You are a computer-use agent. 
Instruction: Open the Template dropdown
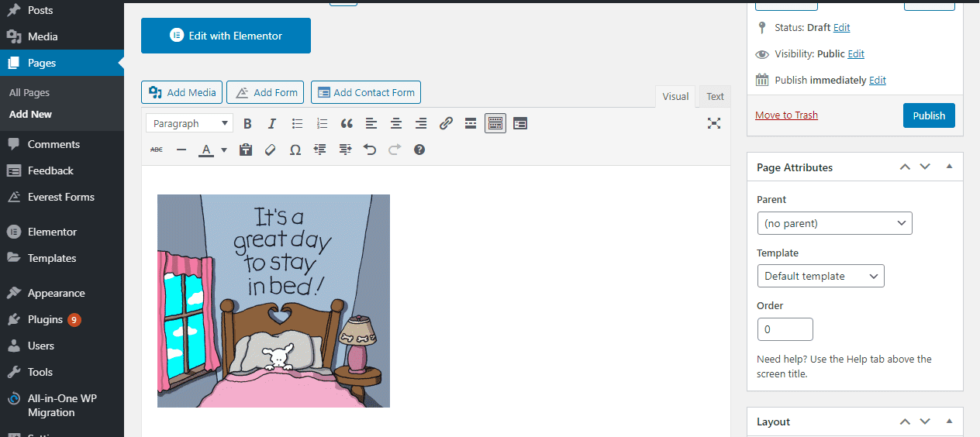click(x=820, y=276)
